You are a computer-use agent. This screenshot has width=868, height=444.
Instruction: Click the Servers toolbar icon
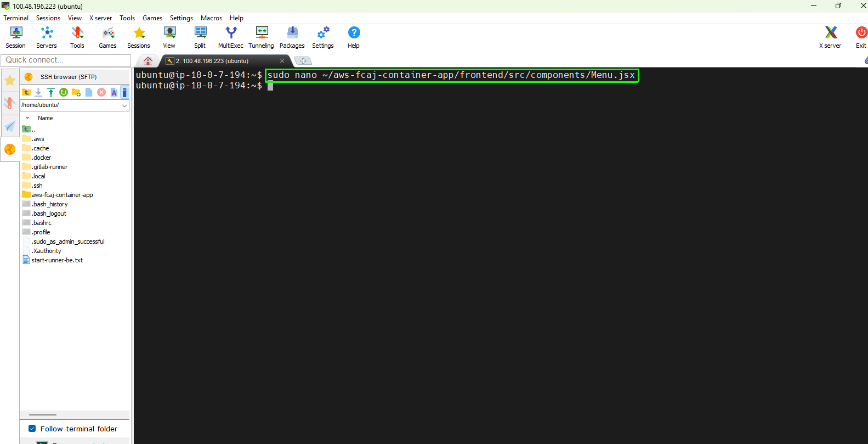click(47, 37)
